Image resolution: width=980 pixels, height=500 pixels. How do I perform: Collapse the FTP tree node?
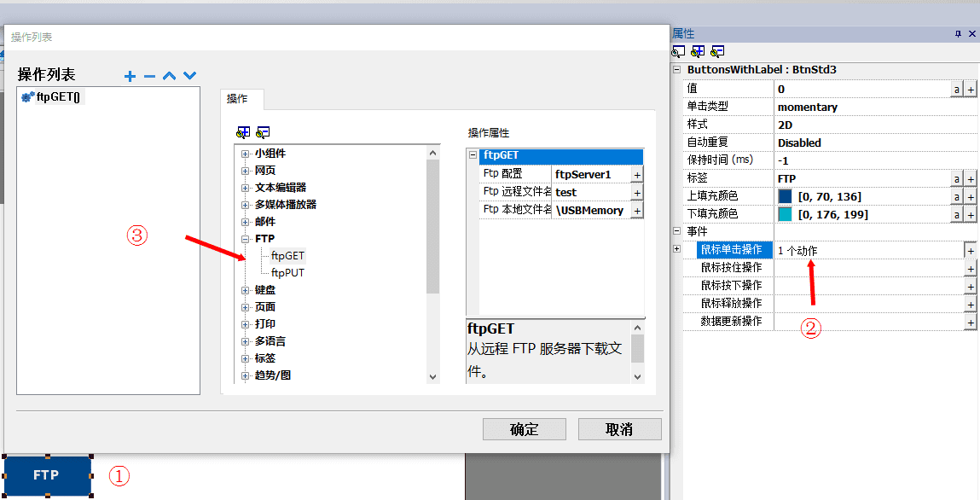[246, 239]
